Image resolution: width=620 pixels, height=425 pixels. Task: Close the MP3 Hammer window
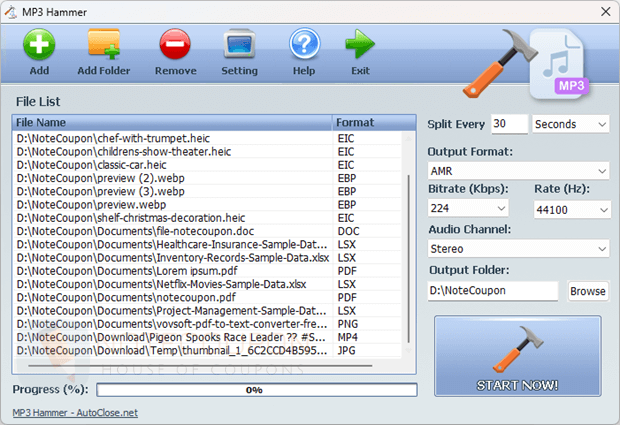point(605,12)
